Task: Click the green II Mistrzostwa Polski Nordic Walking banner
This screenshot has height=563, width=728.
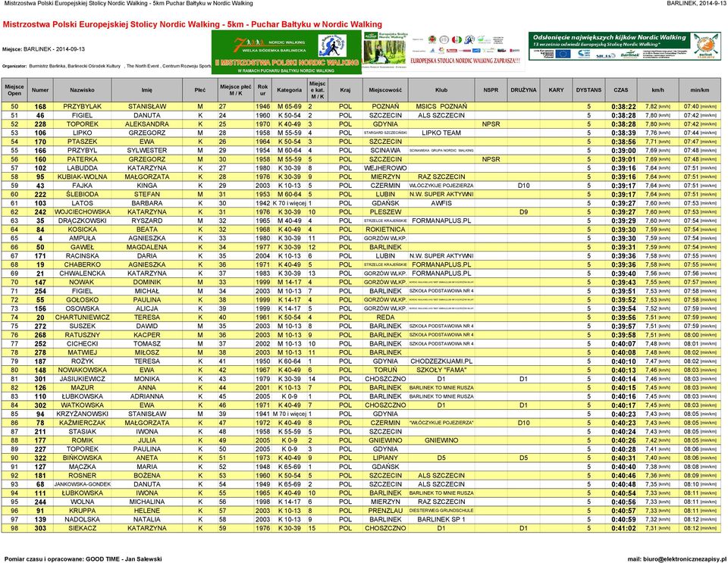Action: pyautogui.click(x=287, y=52)
